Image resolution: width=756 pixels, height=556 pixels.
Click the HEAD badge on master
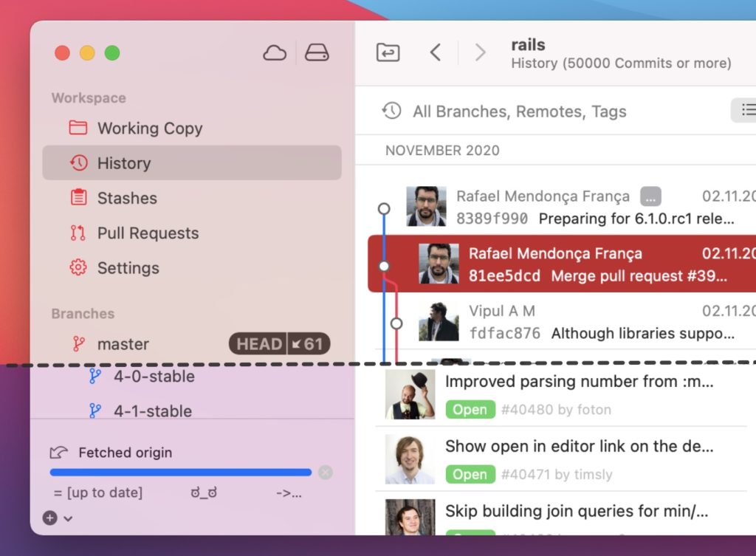[258, 344]
